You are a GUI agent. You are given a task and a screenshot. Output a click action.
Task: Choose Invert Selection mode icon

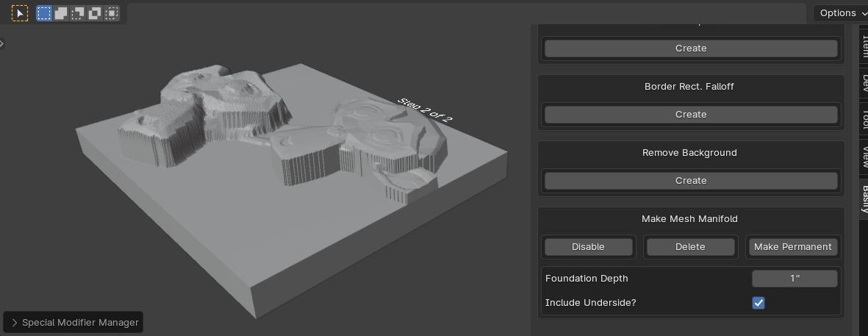tap(95, 13)
